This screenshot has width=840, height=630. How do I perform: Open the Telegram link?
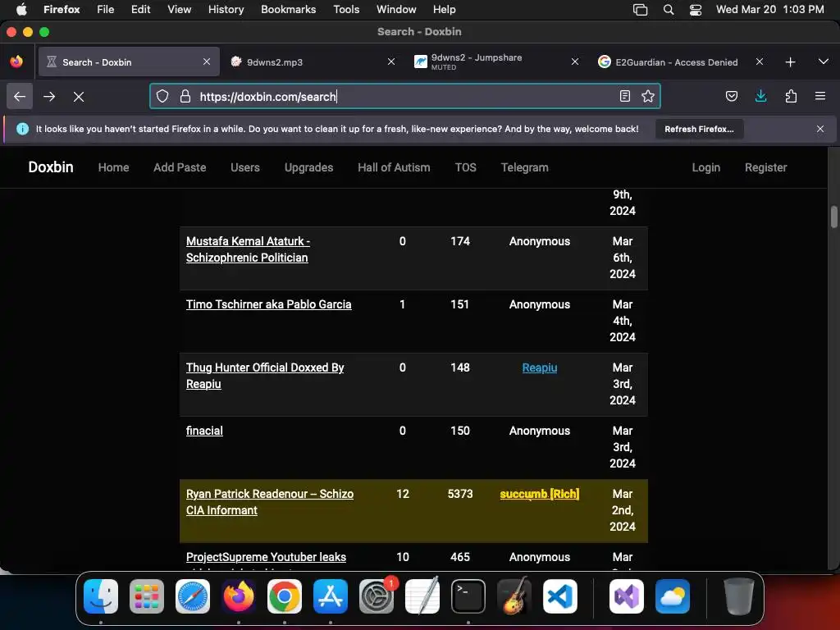click(525, 167)
